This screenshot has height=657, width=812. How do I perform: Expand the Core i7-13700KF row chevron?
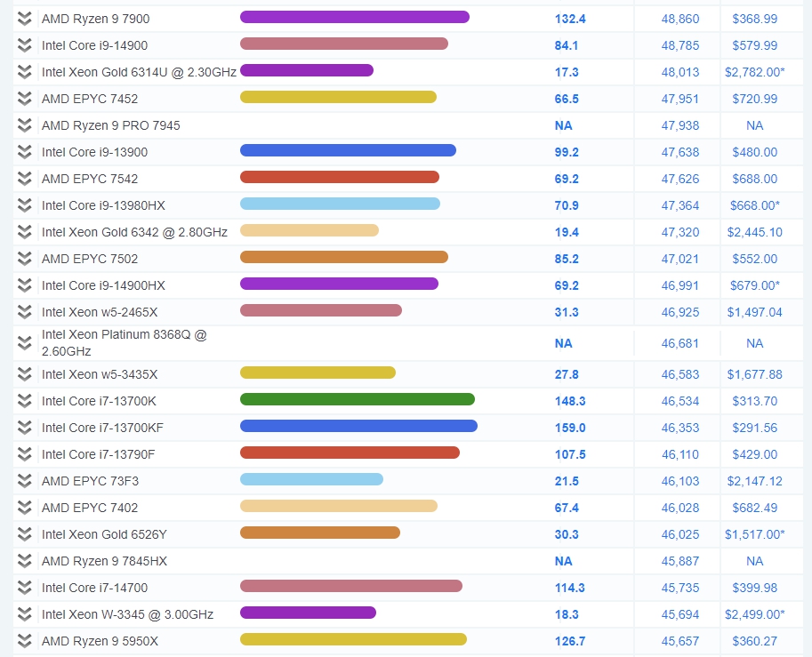click(24, 429)
